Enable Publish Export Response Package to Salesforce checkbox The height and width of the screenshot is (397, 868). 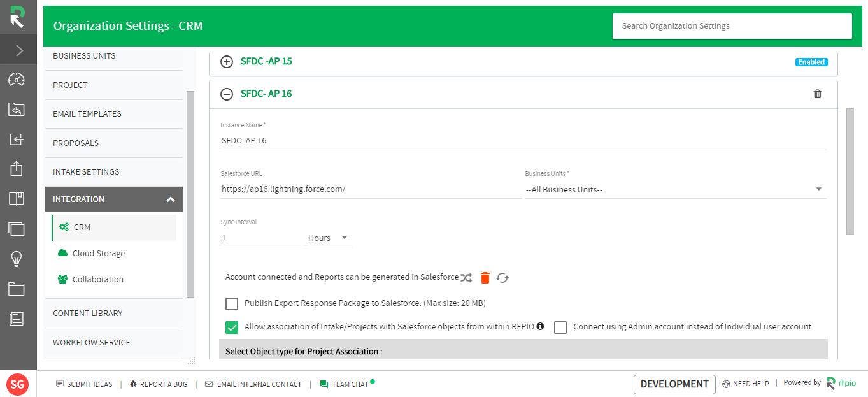[x=232, y=303]
